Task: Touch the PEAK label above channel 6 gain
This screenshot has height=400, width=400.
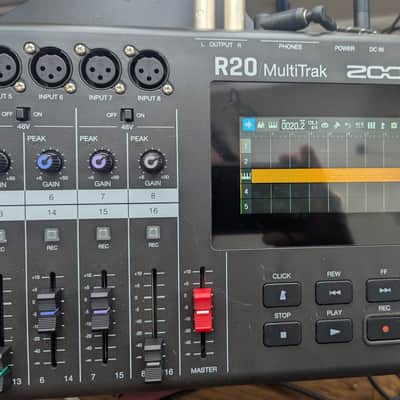Action: (x=36, y=139)
